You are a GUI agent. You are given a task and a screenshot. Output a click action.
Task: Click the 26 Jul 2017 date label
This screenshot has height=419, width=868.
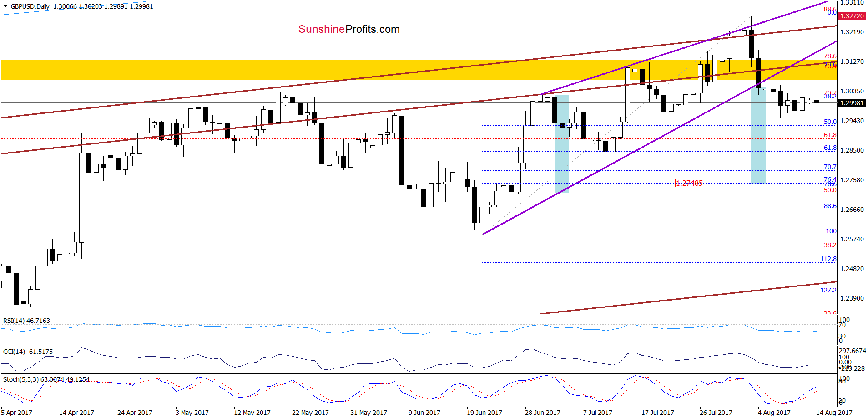coord(716,413)
